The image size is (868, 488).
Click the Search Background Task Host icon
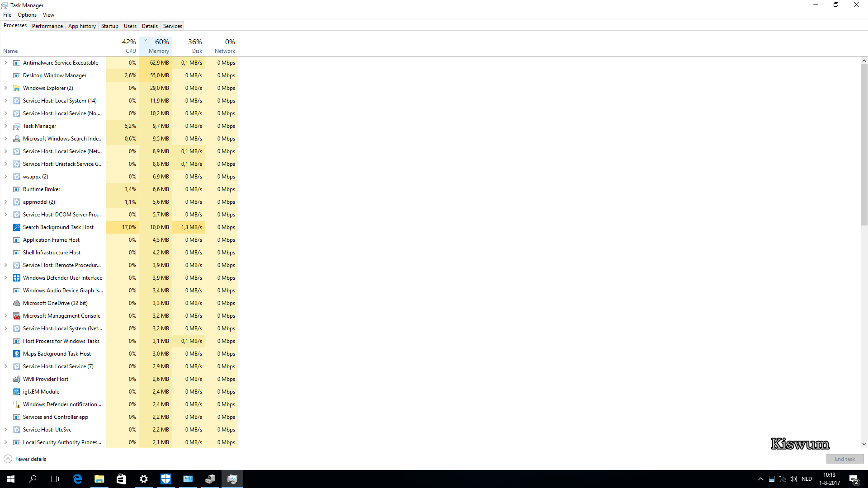point(17,227)
